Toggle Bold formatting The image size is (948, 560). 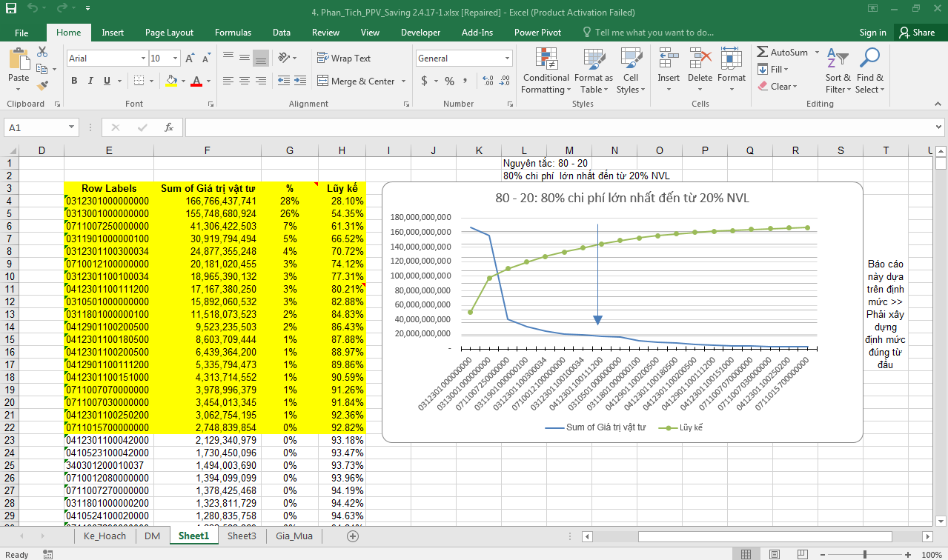(74, 81)
